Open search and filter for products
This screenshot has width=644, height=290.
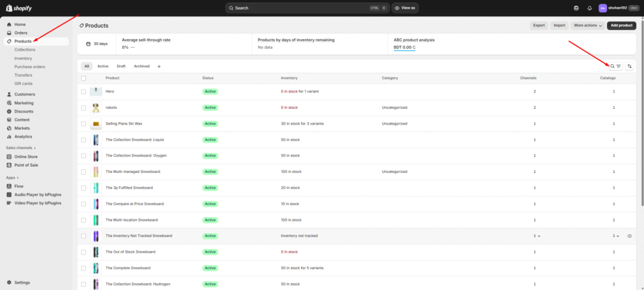coord(615,66)
